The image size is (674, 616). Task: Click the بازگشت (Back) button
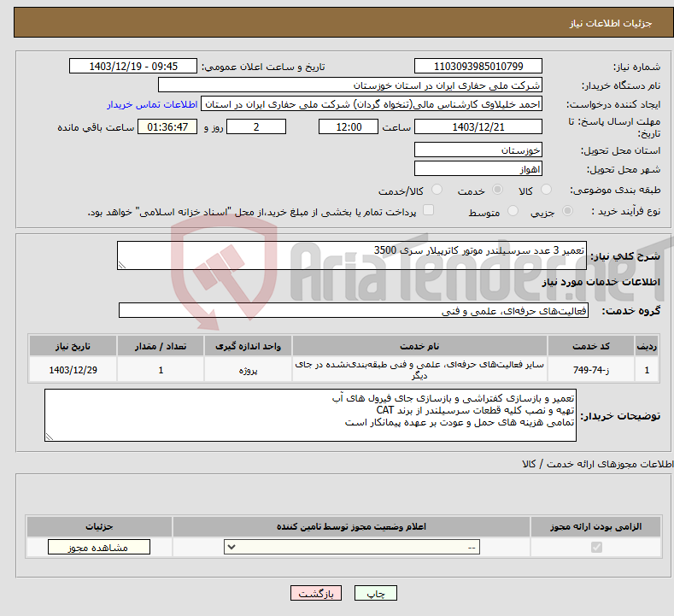[316, 594]
